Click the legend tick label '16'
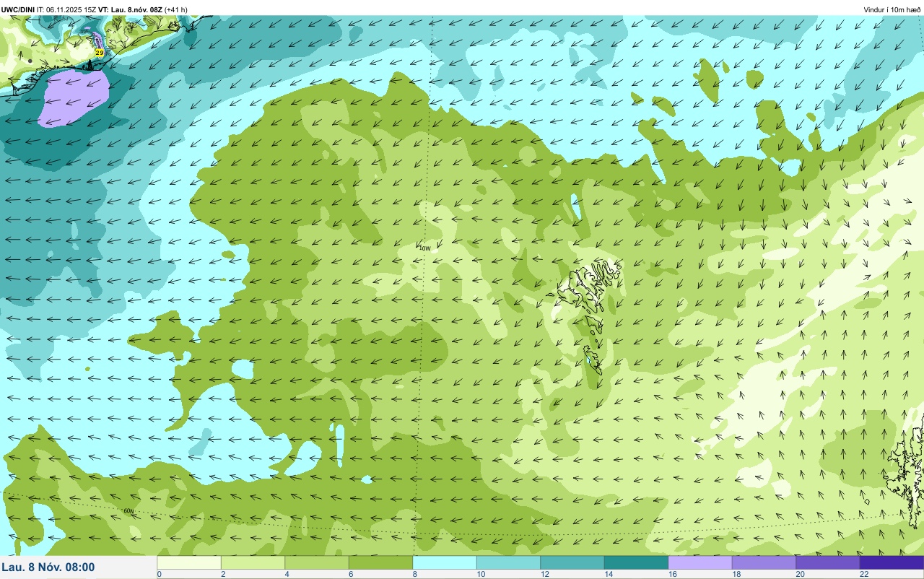The width and height of the screenshot is (924, 579). coord(672,574)
